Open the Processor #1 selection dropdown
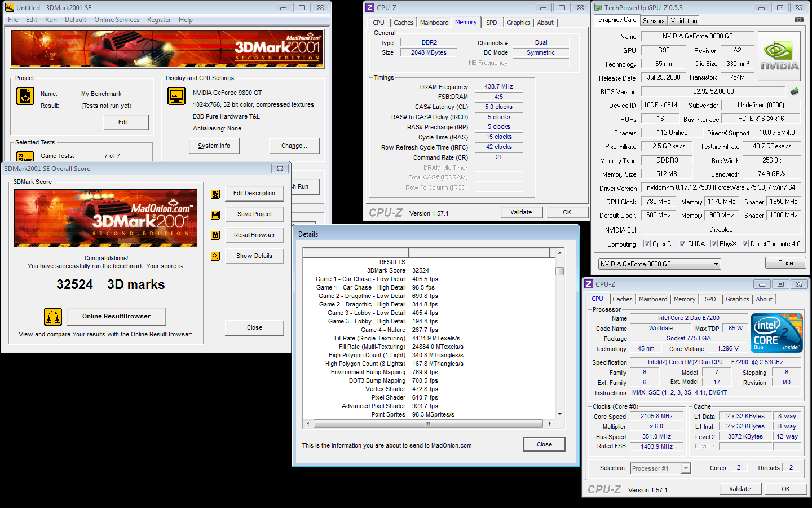 pos(660,468)
